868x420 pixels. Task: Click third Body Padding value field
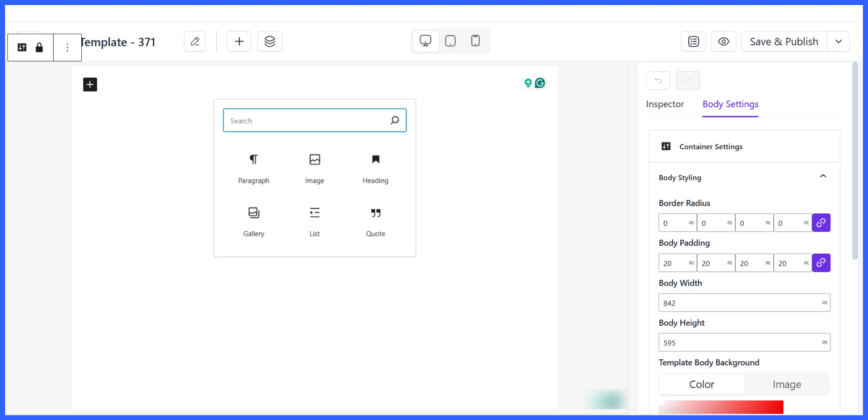click(x=754, y=263)
